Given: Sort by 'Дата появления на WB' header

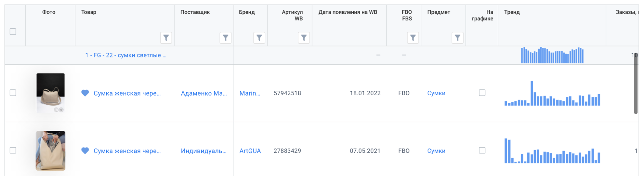Looking at the screenshot, I should (348, 12).
